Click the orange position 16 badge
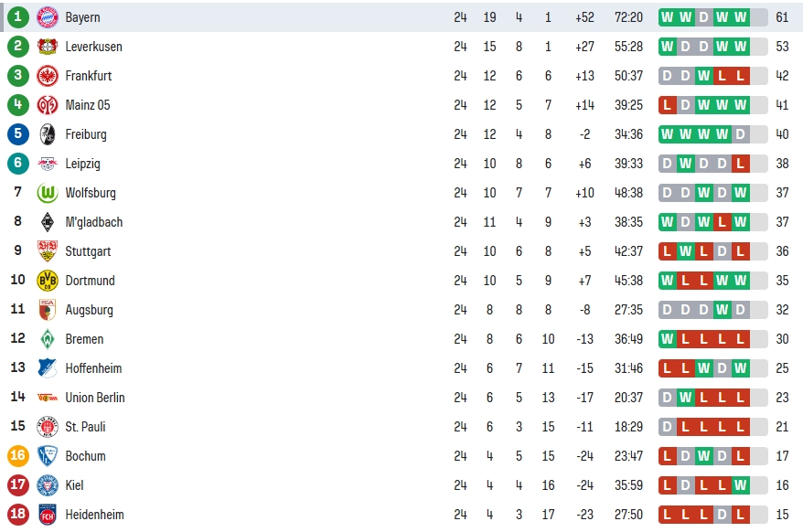 pyautogui.click(x=18, y=456)
